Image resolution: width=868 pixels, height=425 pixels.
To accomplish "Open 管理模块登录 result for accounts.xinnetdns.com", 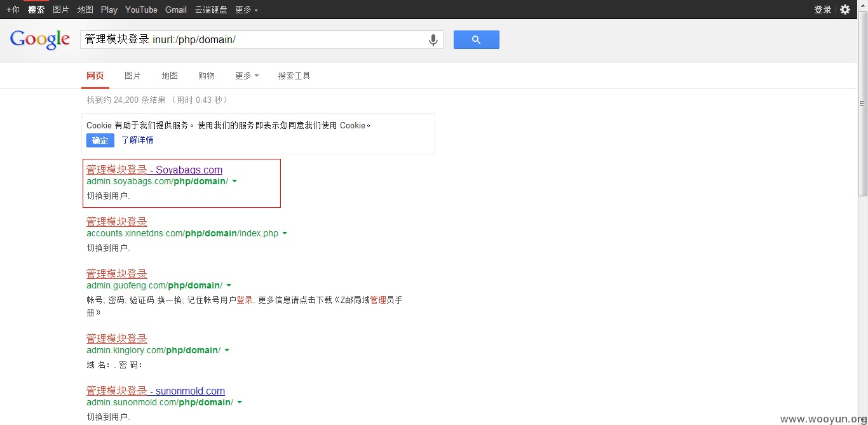I will click(x=117, y=222).
